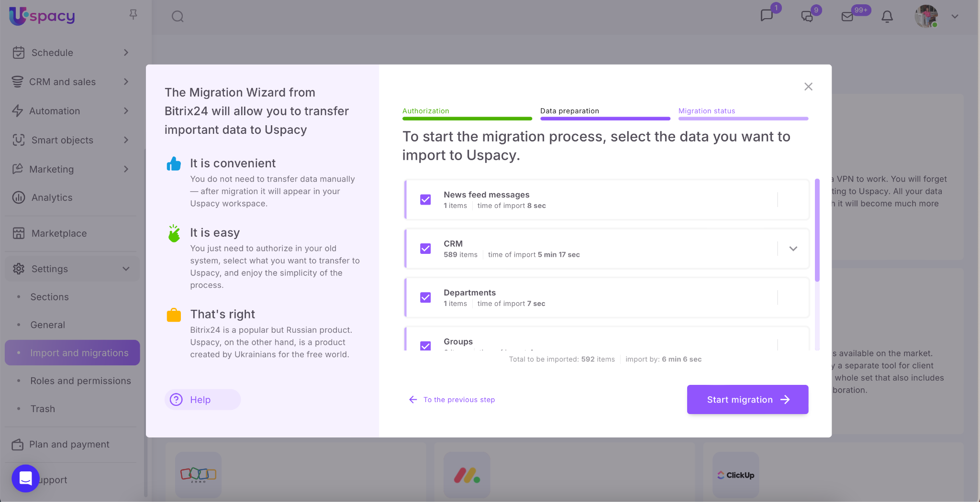Image resolution: width=980 pixels, height=502 pixels.
Task: Click the Uspacy logo
Action: tap(42, 16)
